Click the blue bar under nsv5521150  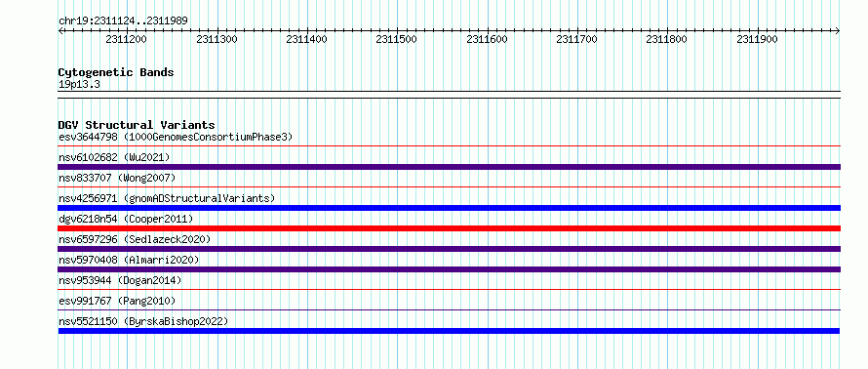(449, 331)
